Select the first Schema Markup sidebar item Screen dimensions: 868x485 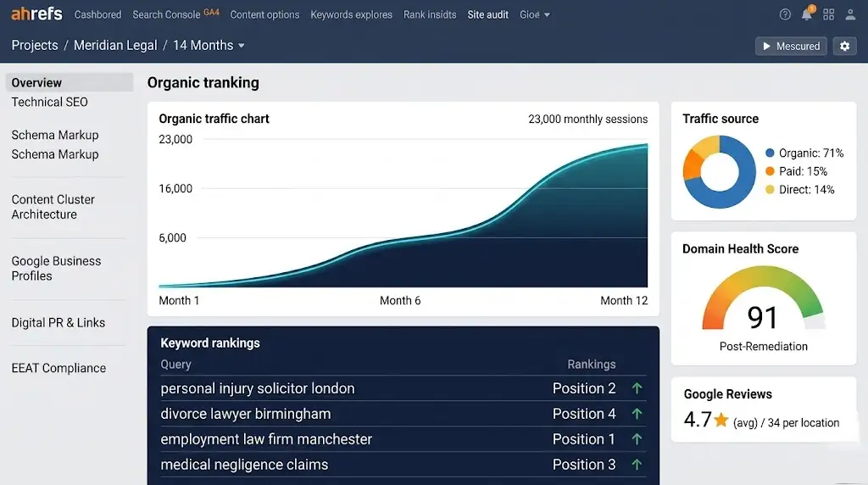coord(55,135)
